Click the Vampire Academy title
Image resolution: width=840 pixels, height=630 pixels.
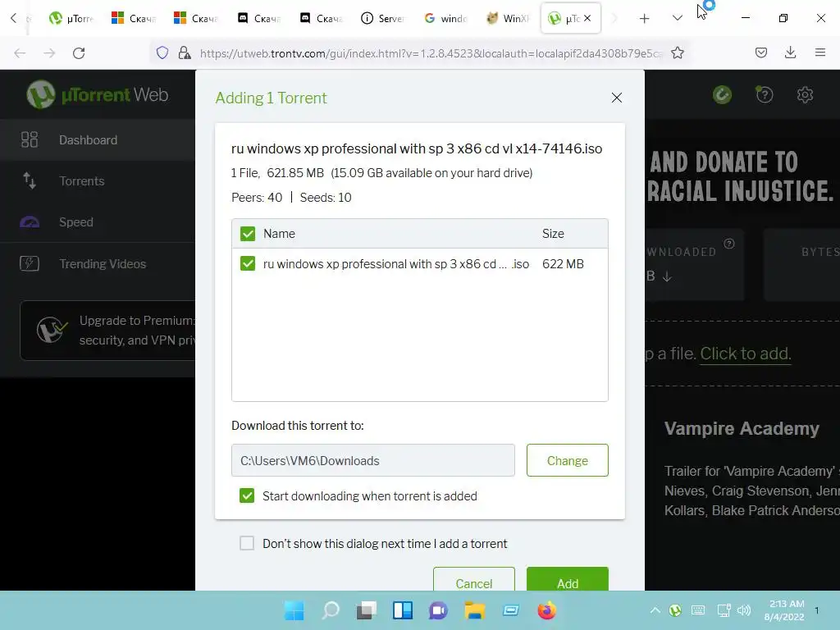742,428
